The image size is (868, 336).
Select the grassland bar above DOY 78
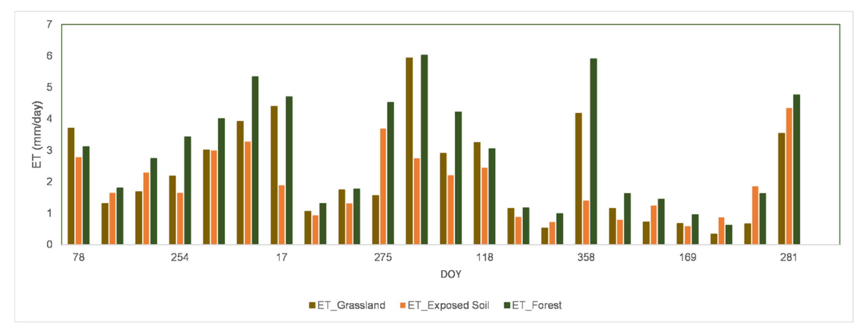coord(71,186)
